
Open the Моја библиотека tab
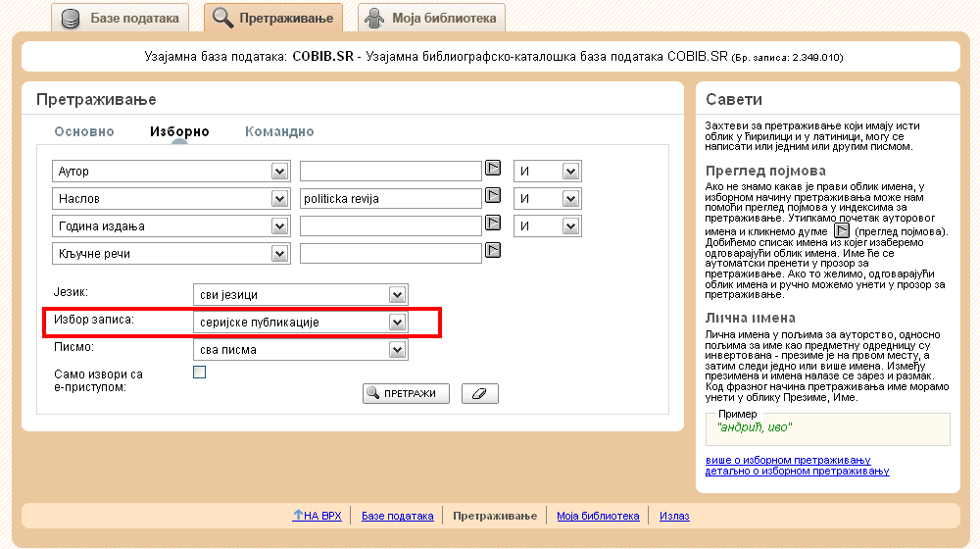(x=431, y=18)
